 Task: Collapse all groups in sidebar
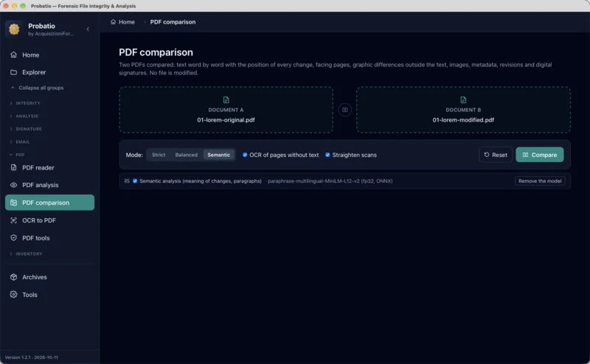click(x=38, y=88)
